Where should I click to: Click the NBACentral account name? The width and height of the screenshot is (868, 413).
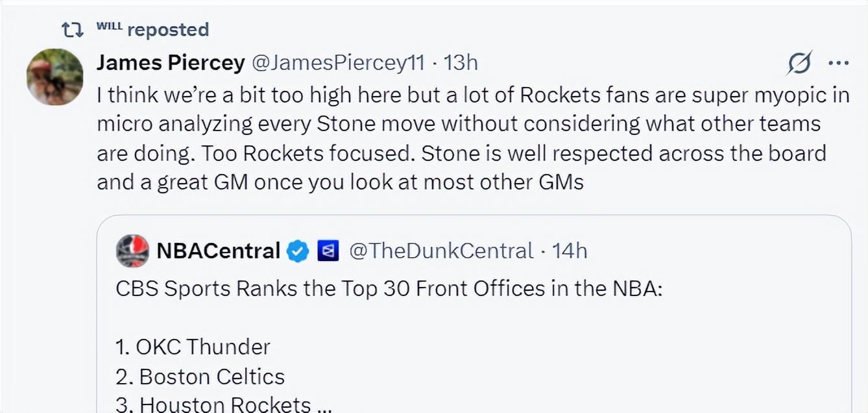[219, 251]
